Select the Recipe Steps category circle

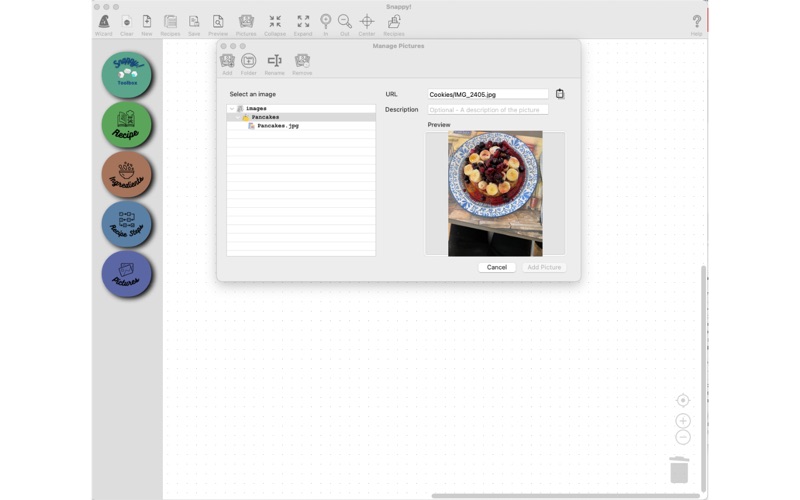(127, 224)
